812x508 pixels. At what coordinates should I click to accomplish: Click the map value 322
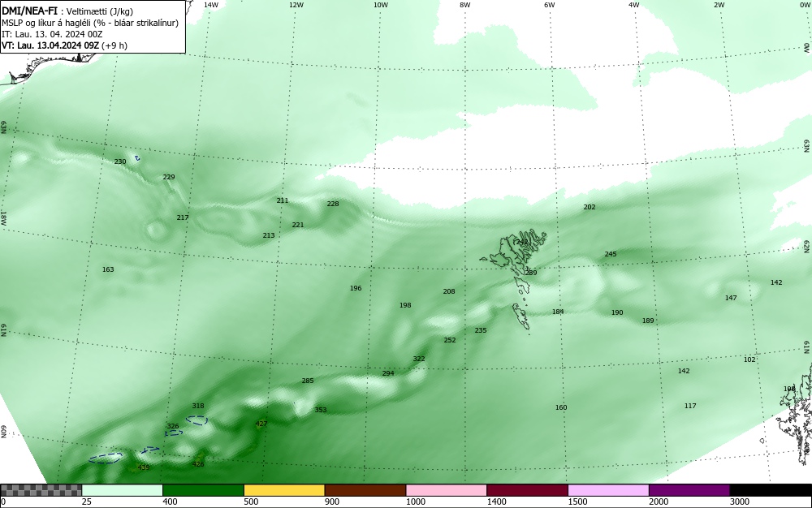point(419,359)
